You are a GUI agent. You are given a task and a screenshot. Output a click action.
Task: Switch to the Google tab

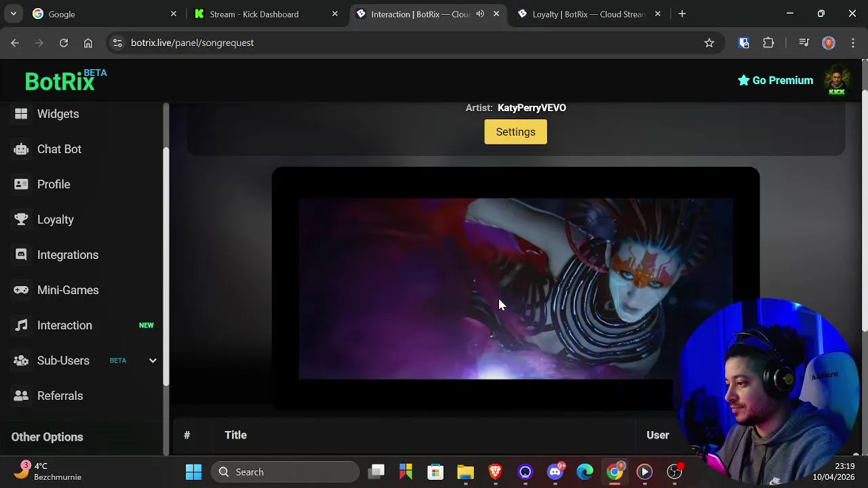[x=104, y=14]
